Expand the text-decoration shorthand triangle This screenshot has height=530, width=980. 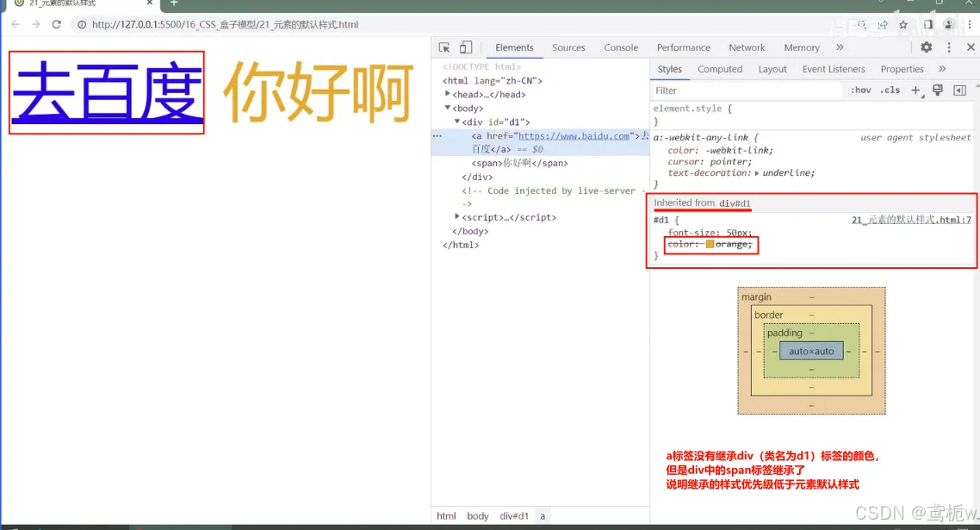[757, 173]
